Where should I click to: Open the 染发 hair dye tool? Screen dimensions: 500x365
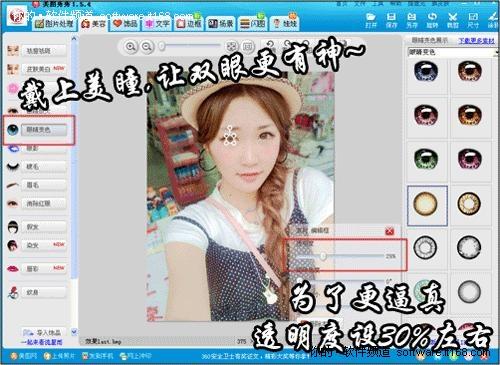pyautogui.click(x=44, y=246)
